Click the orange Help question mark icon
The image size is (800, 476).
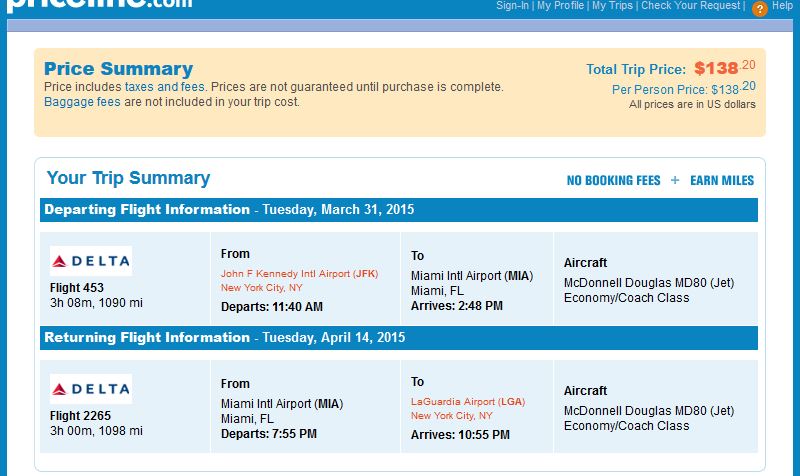[760, 9]
